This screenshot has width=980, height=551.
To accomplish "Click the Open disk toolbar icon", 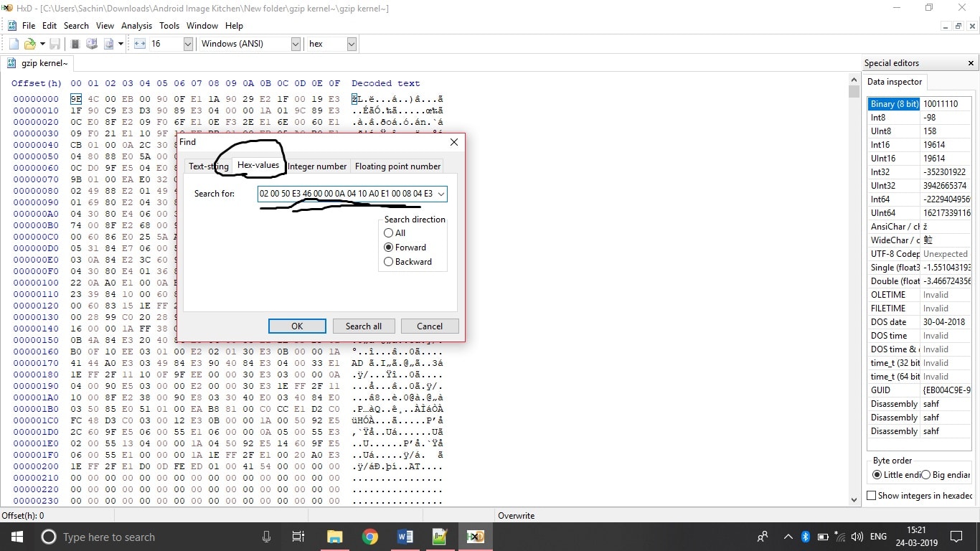I will click(92, 44).
